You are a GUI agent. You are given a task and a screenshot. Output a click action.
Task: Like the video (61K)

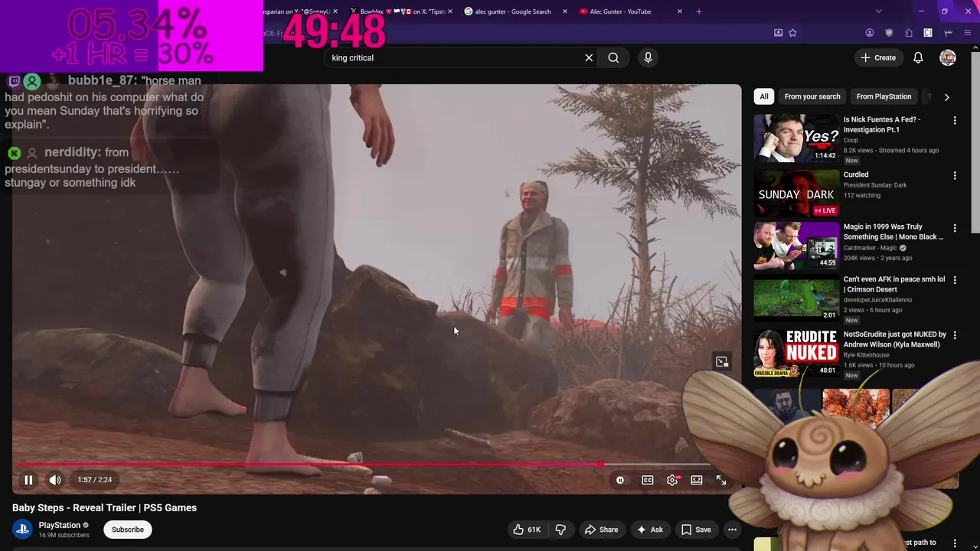point(526,530)
